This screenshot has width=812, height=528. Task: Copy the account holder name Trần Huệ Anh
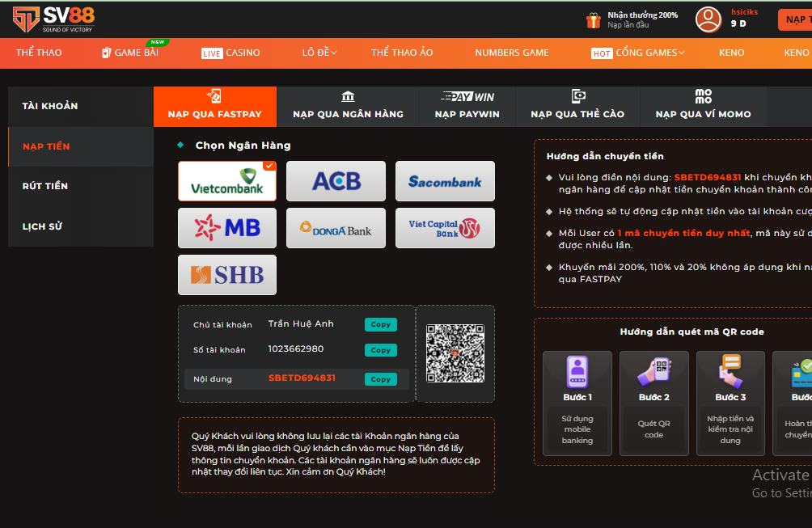point(381,324)
